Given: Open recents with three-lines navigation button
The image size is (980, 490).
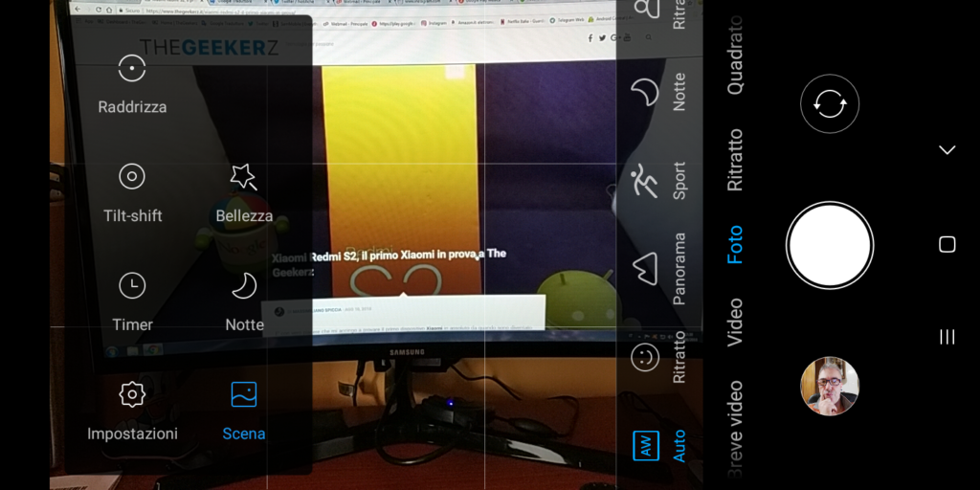Looking at the screenshot, I should [947, 338].
